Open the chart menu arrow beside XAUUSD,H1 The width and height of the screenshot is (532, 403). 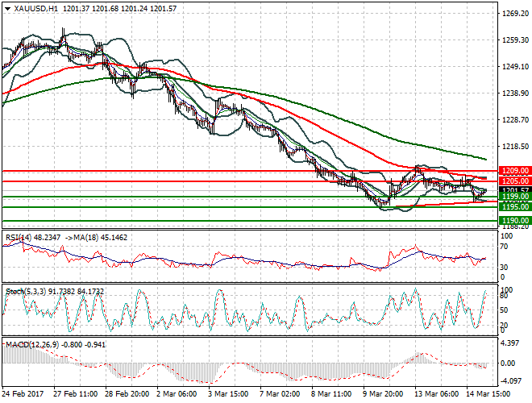pos(6,7)
